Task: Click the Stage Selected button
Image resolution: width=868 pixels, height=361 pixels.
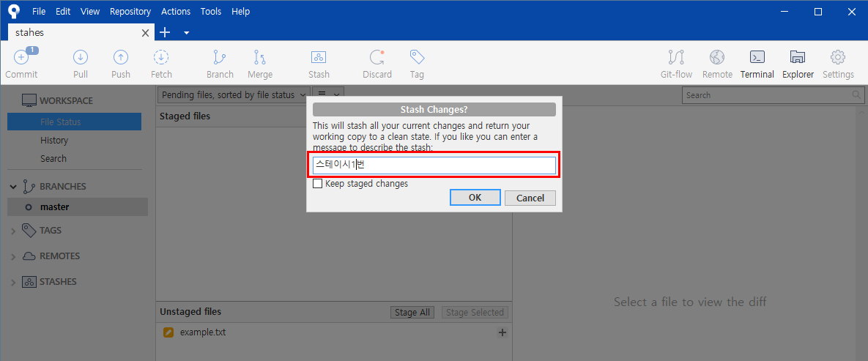Action: tap(475, 312)
